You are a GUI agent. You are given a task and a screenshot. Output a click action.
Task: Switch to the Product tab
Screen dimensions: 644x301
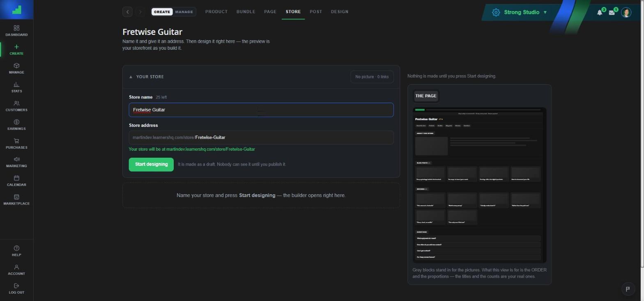[x=216, y=11]
